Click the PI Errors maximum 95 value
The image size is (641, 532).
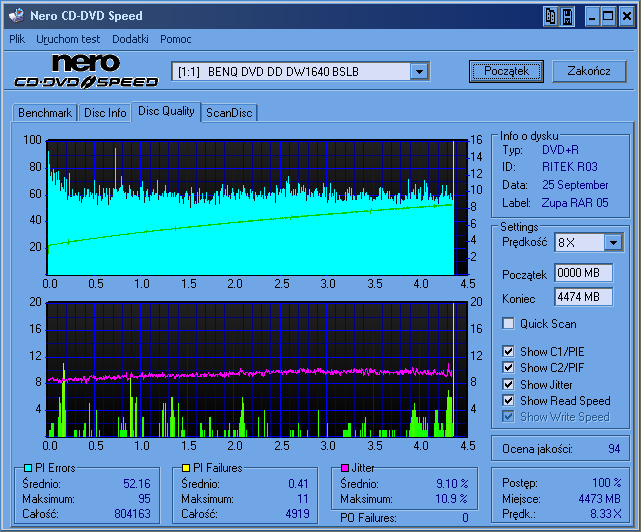point(144,499)
